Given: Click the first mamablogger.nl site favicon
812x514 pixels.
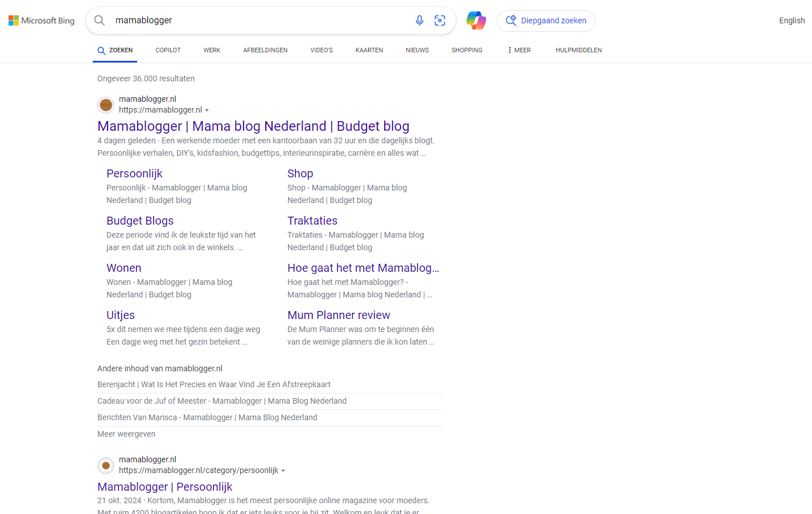Looking at the screenshot, I should click(106, 105).
